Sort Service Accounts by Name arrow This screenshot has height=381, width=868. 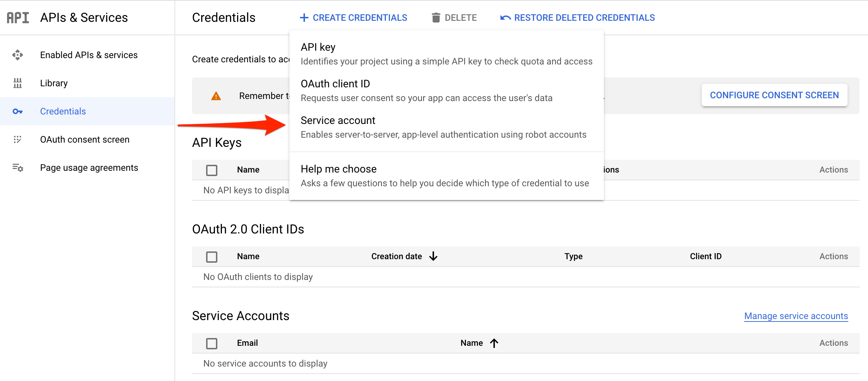coord(494,343)
